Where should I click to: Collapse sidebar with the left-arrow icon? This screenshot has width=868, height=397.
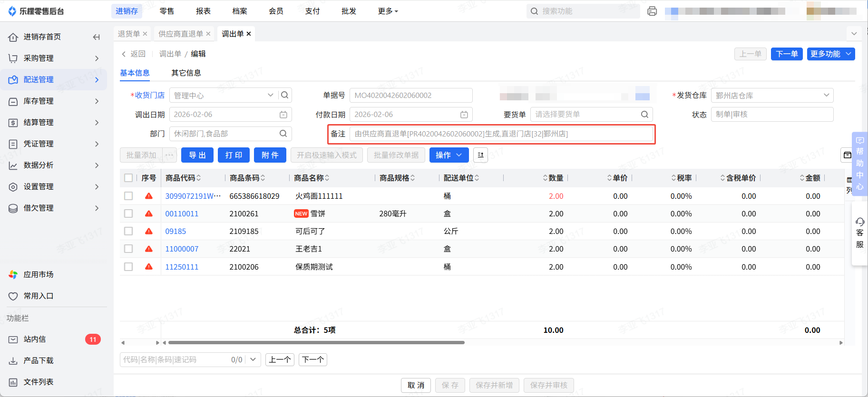coord(97,37)
